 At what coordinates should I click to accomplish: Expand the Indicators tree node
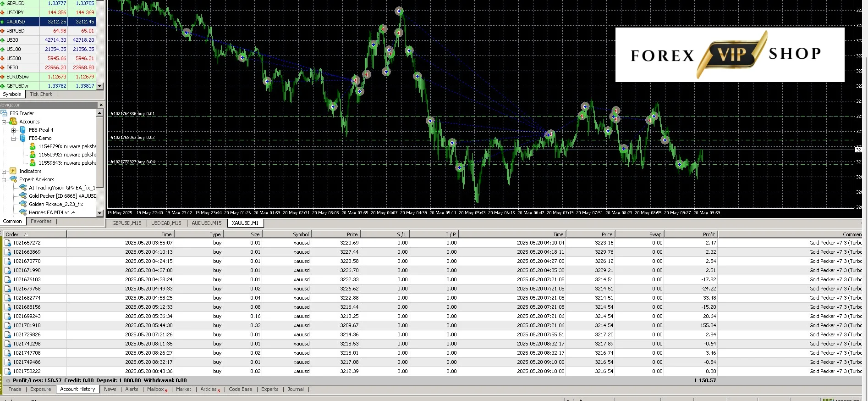tap(4, 171)
